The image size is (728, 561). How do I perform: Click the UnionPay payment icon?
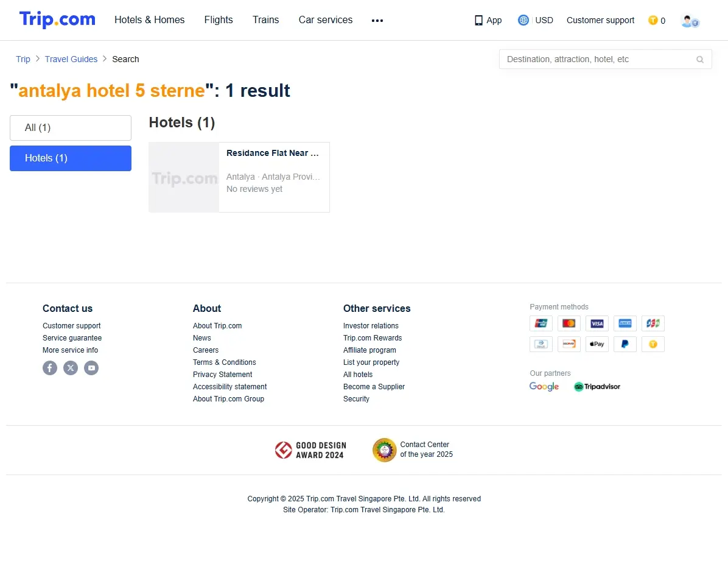pos(541,323)
